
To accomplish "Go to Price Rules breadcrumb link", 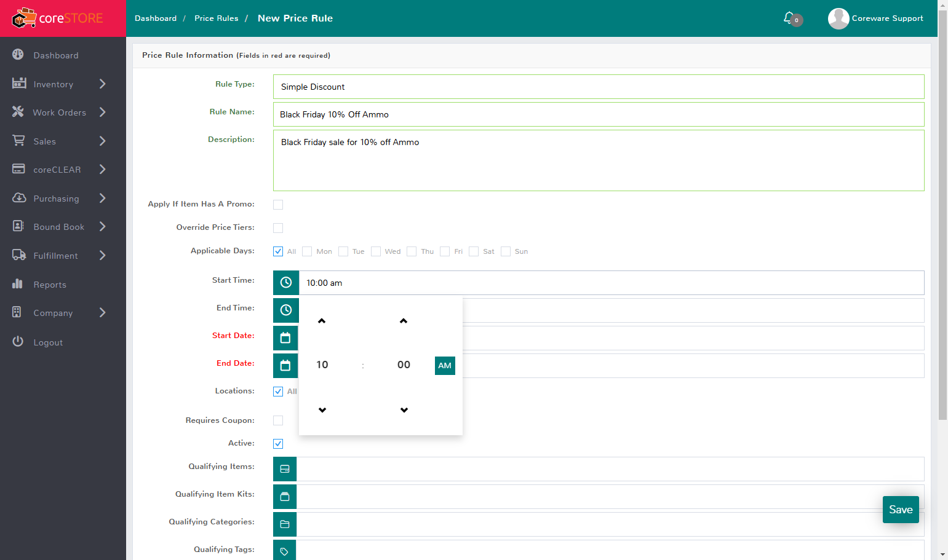I will (217, 18).
